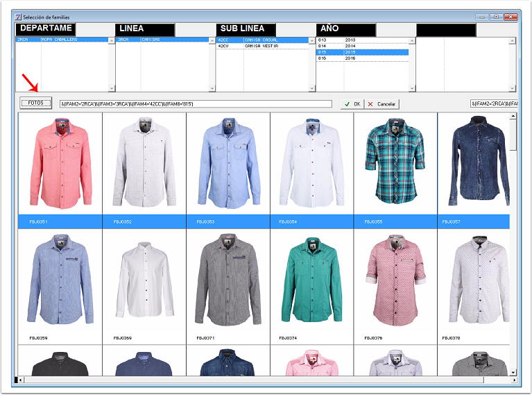Viewport: 532px width, 395px height.
Task: Click photo grid horizontal scroll-left arrow
Action: pos(21,380)
